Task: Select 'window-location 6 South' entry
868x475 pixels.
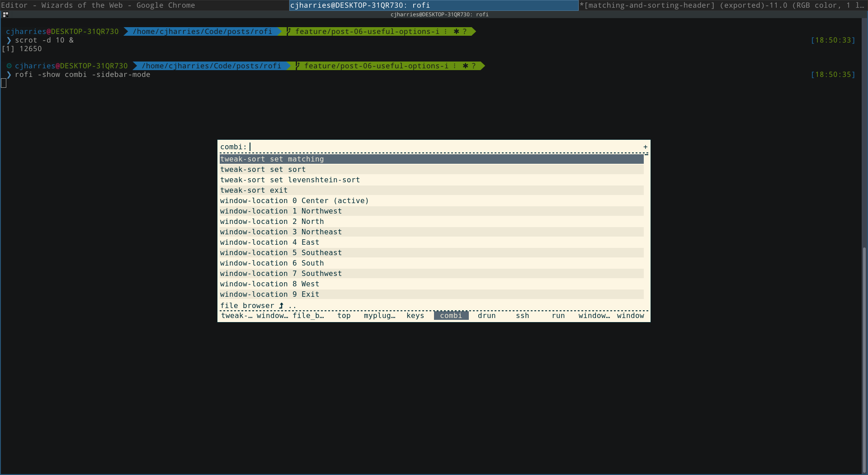Action: [x=432, y=263]
